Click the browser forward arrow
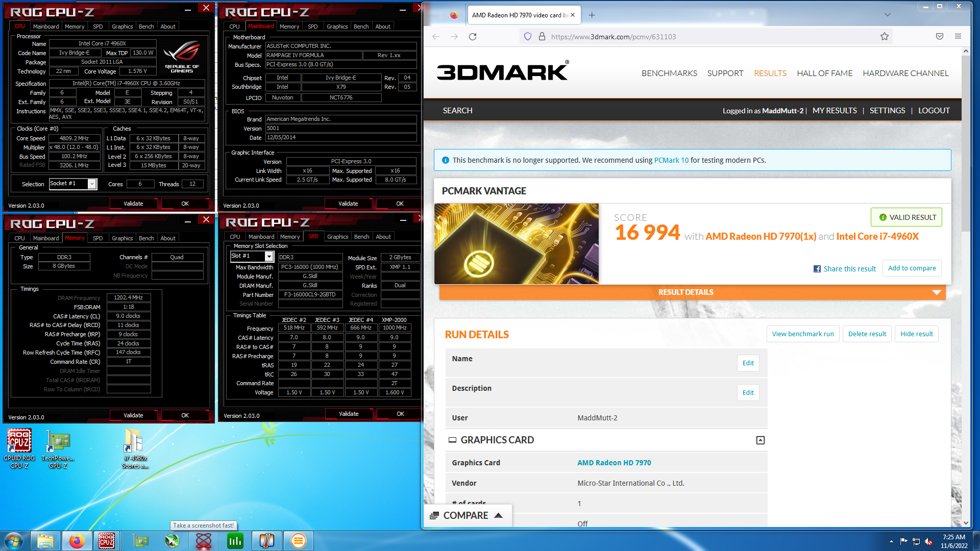The height and width of the screenshot is (551, 980). (x=454, y=37)
